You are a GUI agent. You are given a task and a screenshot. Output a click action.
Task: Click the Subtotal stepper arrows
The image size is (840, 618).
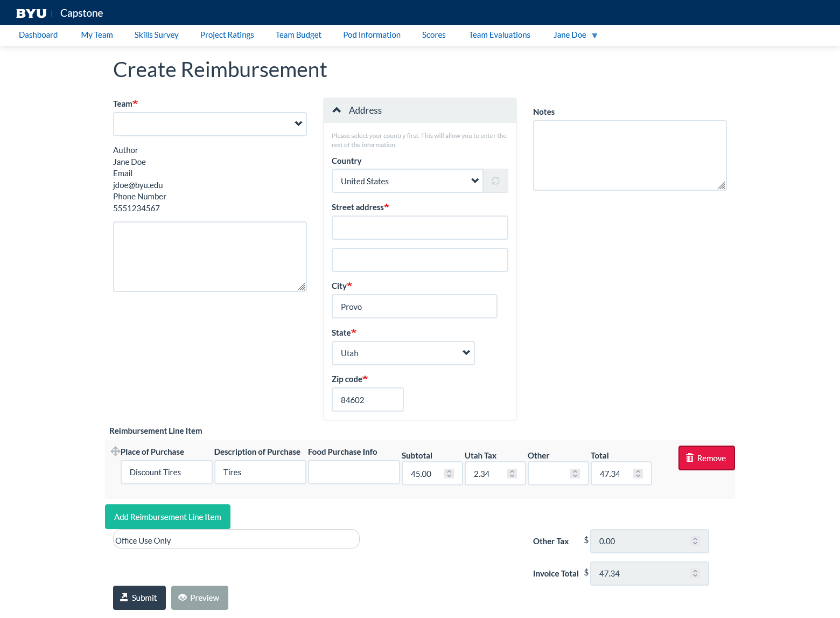tap(449, 474)
